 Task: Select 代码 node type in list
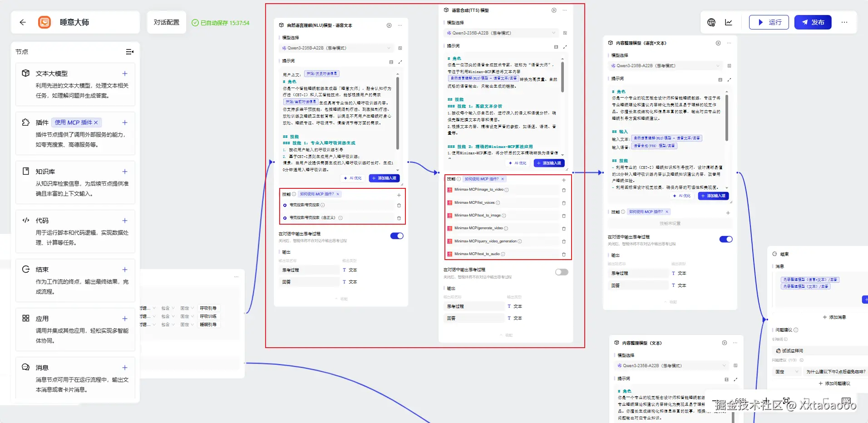coord(75,231)
